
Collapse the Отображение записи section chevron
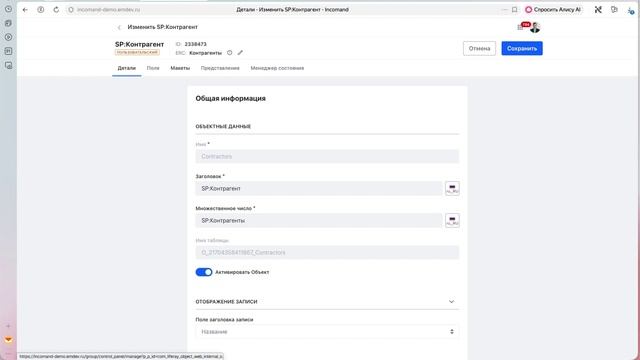451,302
